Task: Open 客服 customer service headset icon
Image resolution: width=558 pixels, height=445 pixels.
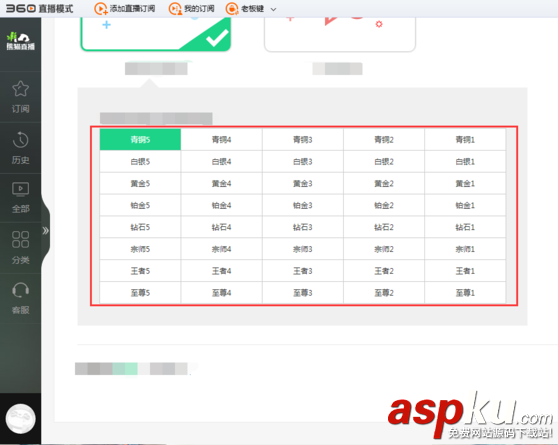Action: pos(20,298)
